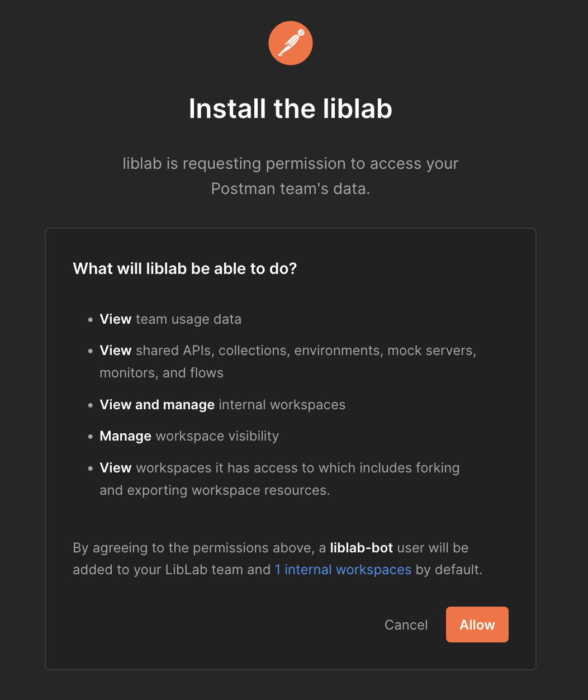Click the Cancel option
This screenshot has width=588, height=700.
tap(406, 625)
